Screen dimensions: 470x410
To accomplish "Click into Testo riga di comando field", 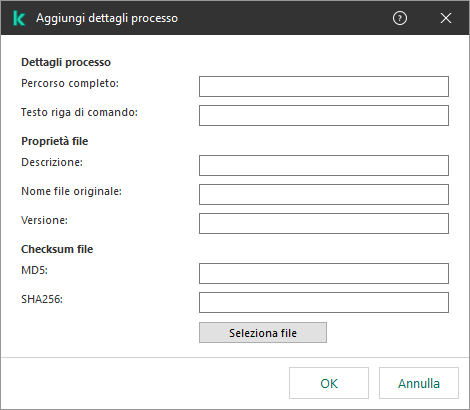I will [x=324, y=116].
